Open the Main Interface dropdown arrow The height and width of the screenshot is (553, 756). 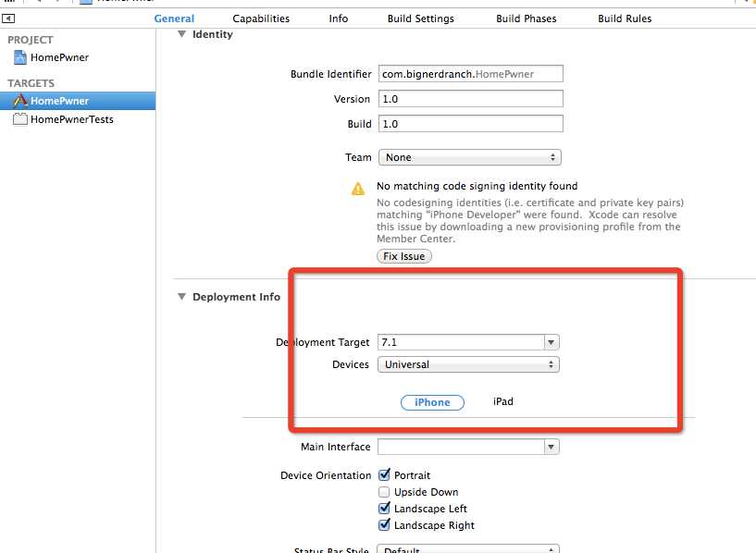pos(552,447)
